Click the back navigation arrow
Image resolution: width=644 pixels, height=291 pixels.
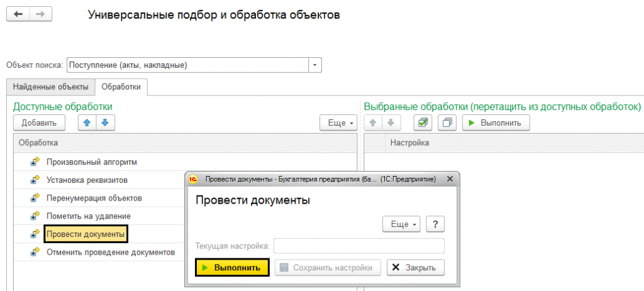click(x=18, y=15)
